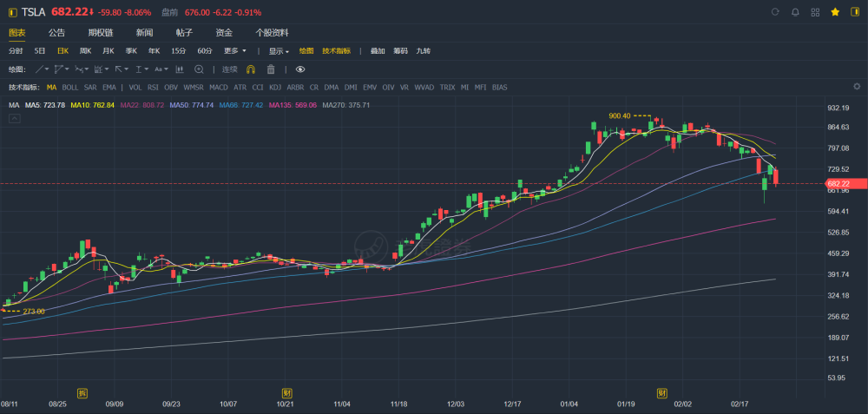
Task: Select the 周K weekly chart button
Action: pos(85,50)
